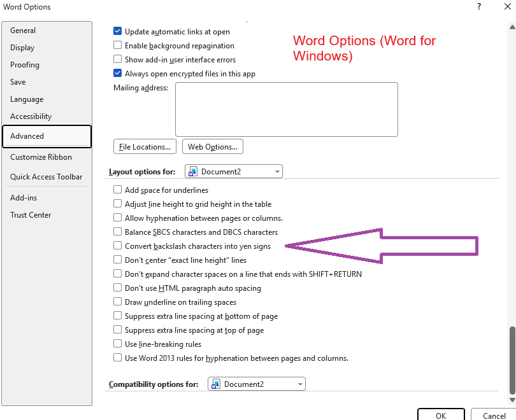Click the scrollbar up arrow
Screen dimensions: 516x420
click(512, 27)
